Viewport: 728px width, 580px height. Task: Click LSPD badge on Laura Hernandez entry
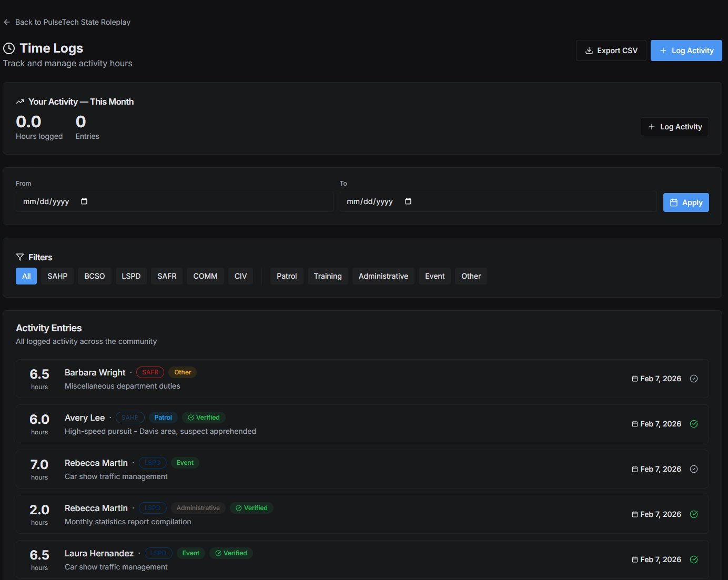coord(158,553)
